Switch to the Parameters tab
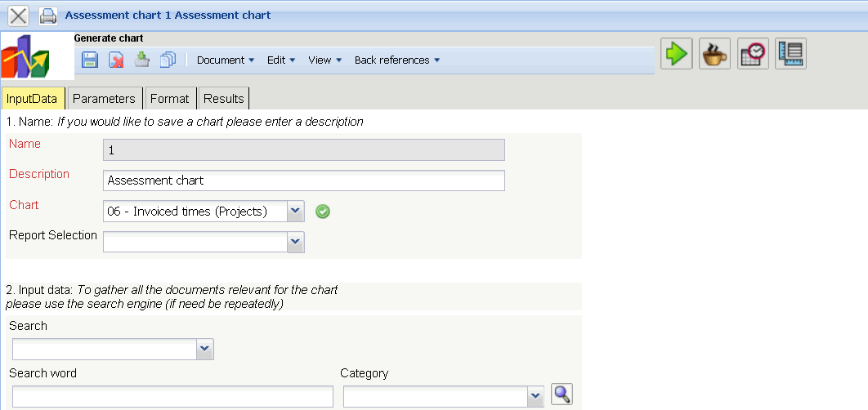Viewport: 868px width, 410px height. click(104, 99)
